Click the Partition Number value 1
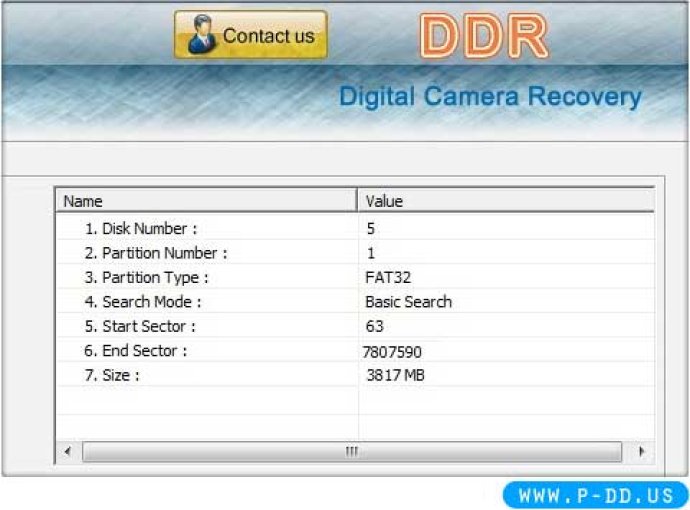The image size is (690, 510). pos(371,253)
